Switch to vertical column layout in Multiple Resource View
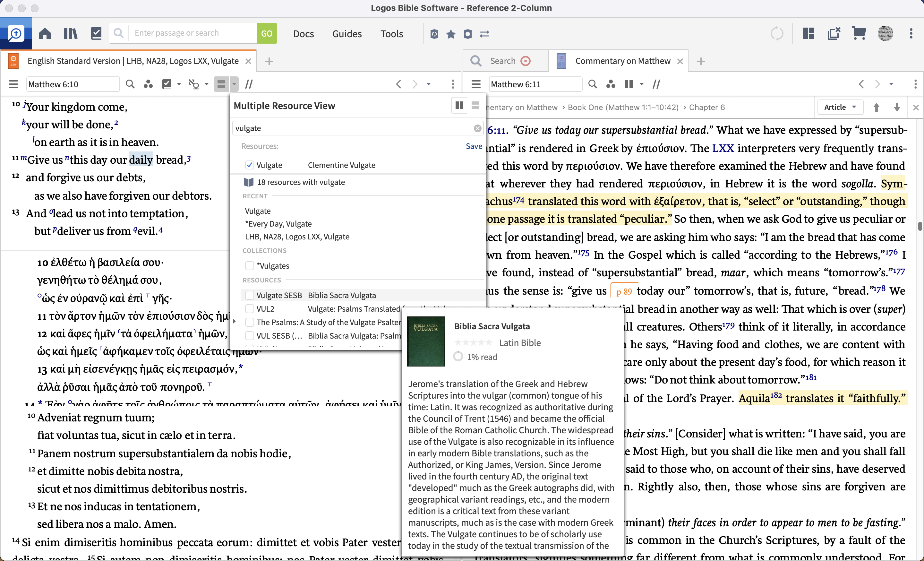The height and width of the screenshot is (561, 924). tap(459, 106)
